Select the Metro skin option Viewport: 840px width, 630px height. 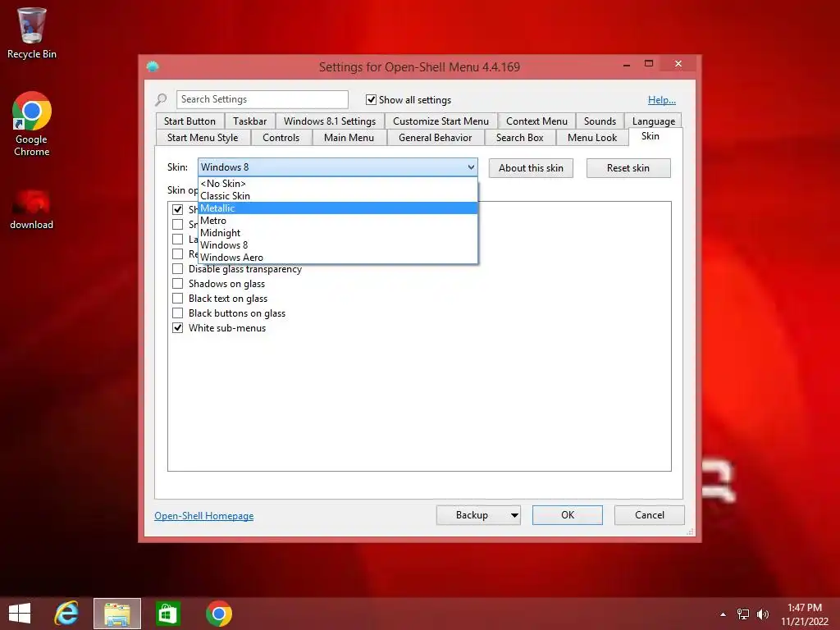pyautogui.click(x=337, y=221)
